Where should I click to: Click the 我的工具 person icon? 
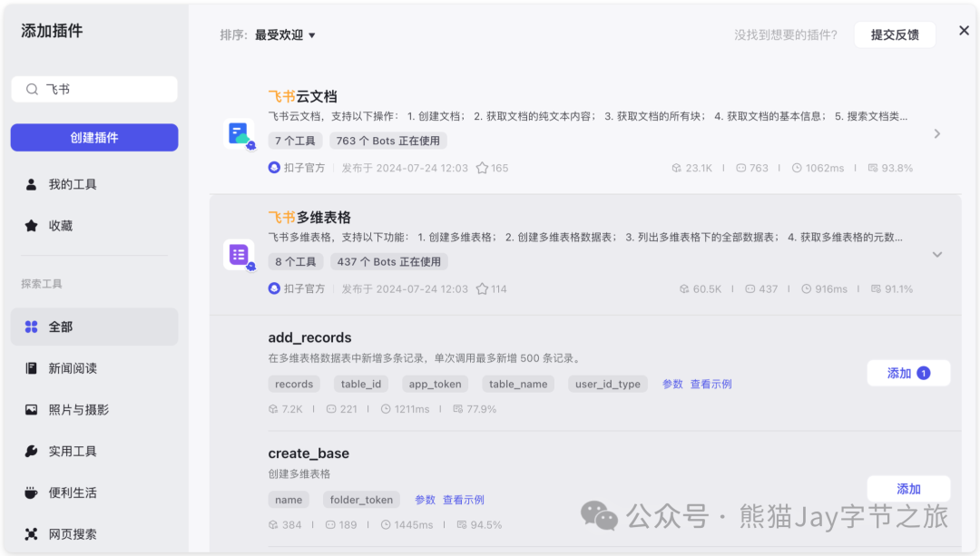pos(31,184)
